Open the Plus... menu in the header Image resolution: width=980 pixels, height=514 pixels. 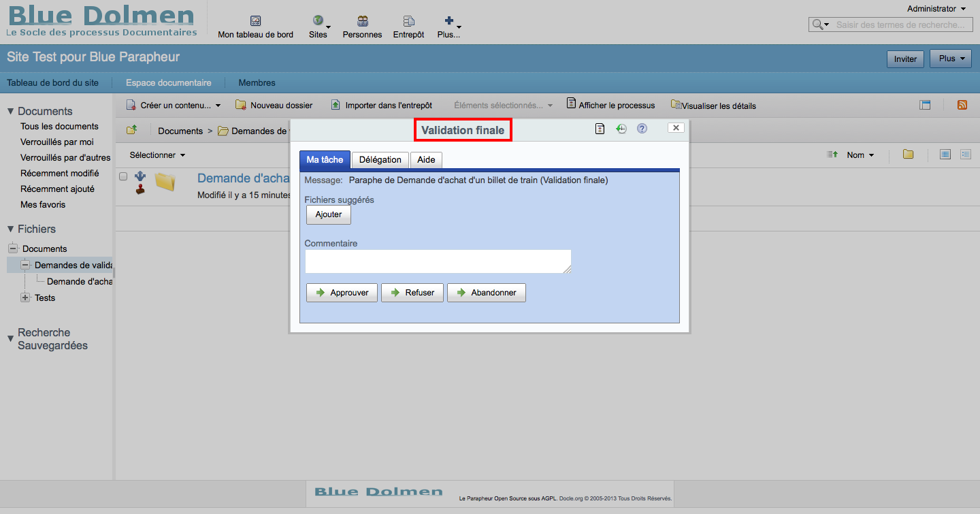(448, 27)
